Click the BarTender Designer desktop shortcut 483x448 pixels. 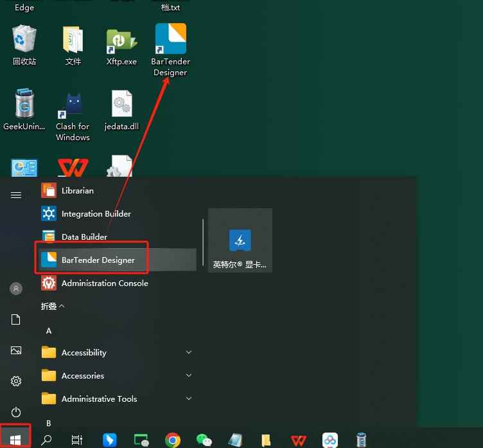171,49
